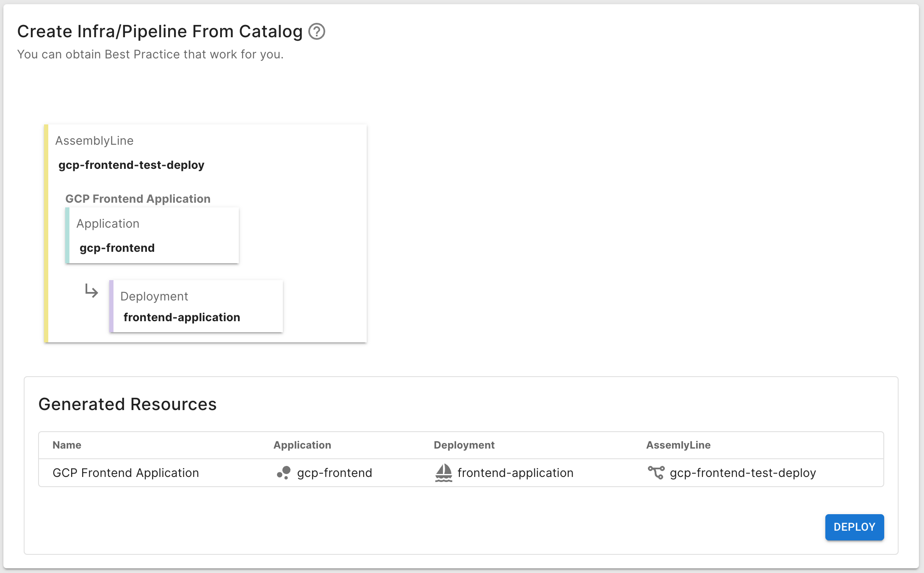This screenshot has width=924, height=573.
Task: Click the application dots icon beside gcp-frontend
Action: tap(283, 473)
